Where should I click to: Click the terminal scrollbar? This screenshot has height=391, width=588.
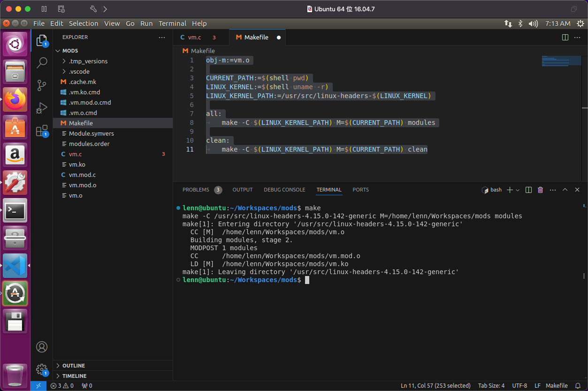[584, 277]
